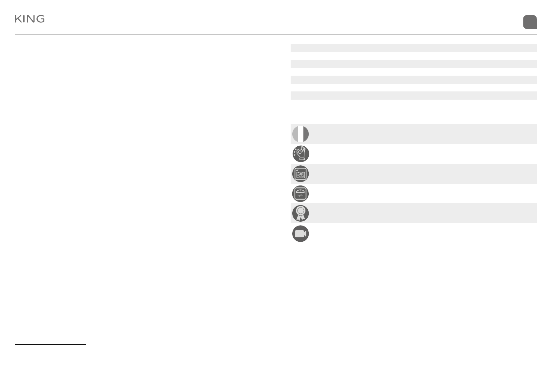Click the short footnote separator line at bottom-left
Screen dimensions: 552x392
pos(50,345)
